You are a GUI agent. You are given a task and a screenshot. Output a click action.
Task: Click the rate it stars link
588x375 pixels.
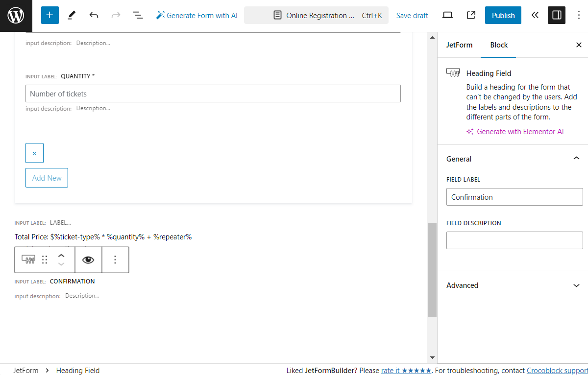406,370
